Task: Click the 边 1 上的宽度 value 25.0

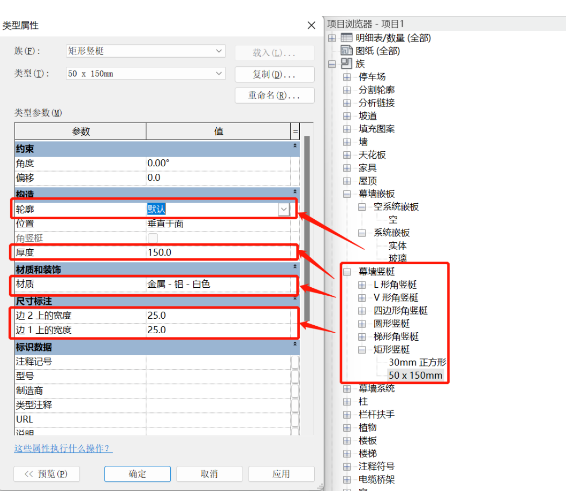Action: coord(218,330)
